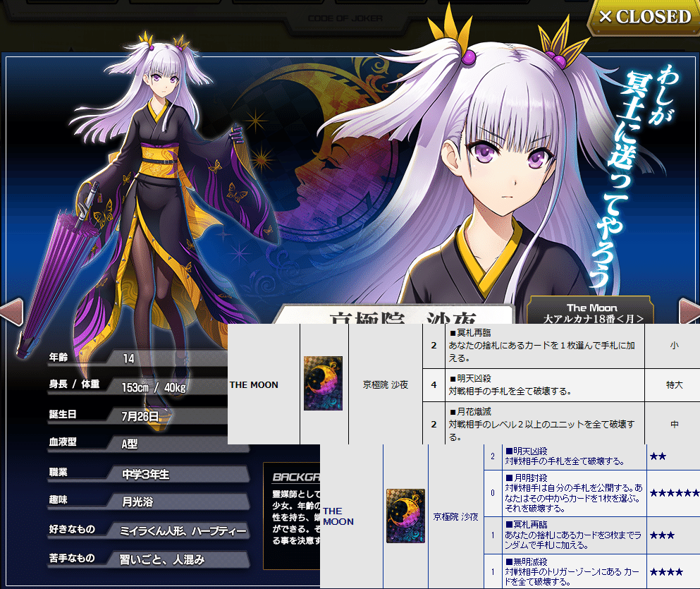Image resolution: width=700 pixels, height=589 pixels.
Task: Select '京極院 沙夜' cell in upper table
Action: tap(386, 384)
